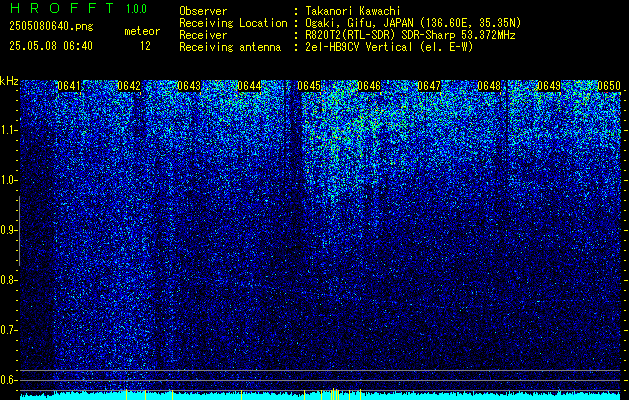
Task: Click the 0643 time marker
Action: 189,86
